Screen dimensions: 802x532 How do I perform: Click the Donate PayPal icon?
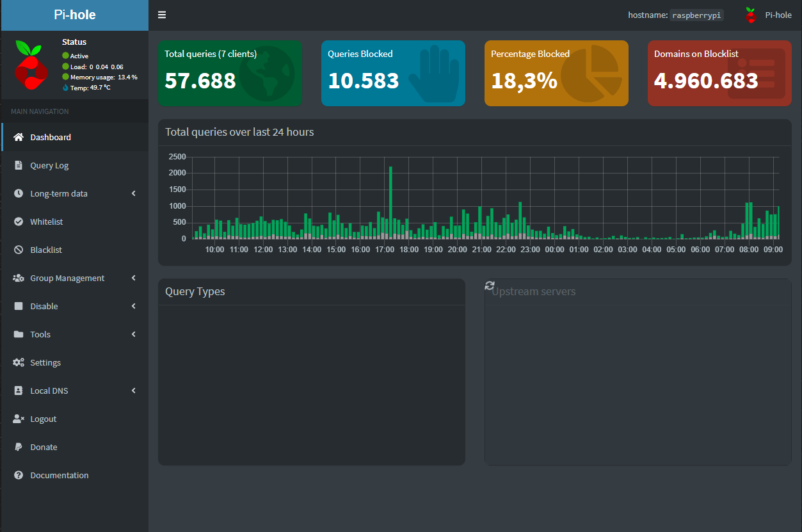click(19, 447)
